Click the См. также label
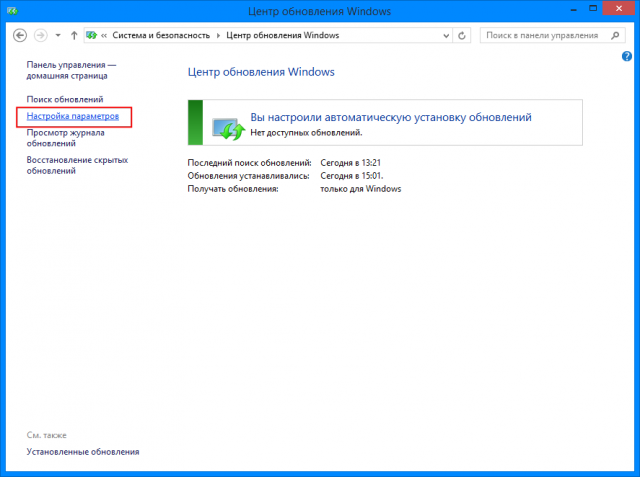 click(x=47, y=435)
